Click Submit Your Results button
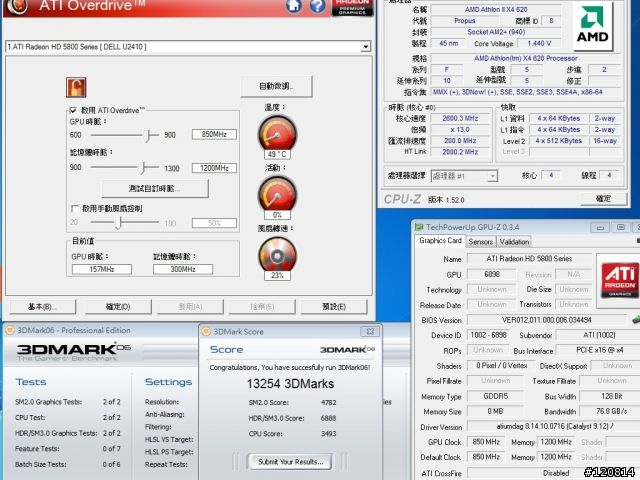Image resolution: width=640 pixels, height=480 pixels. pos(290,462)
